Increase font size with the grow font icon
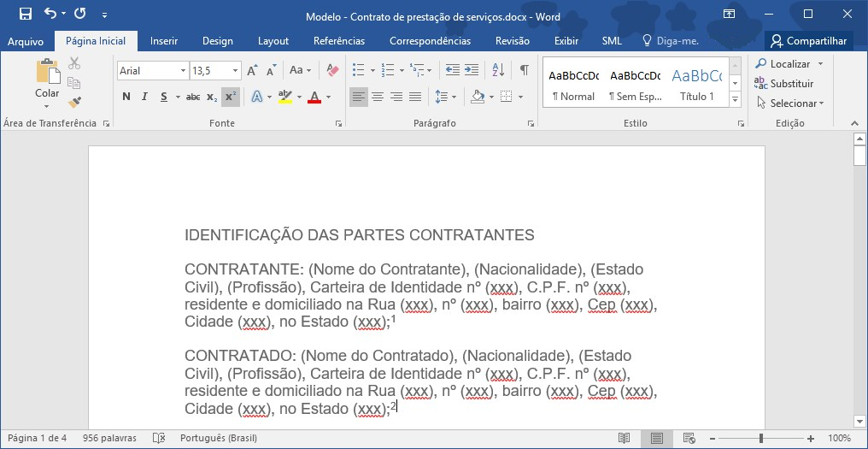The image size is (868, 449). pos(252,70)
